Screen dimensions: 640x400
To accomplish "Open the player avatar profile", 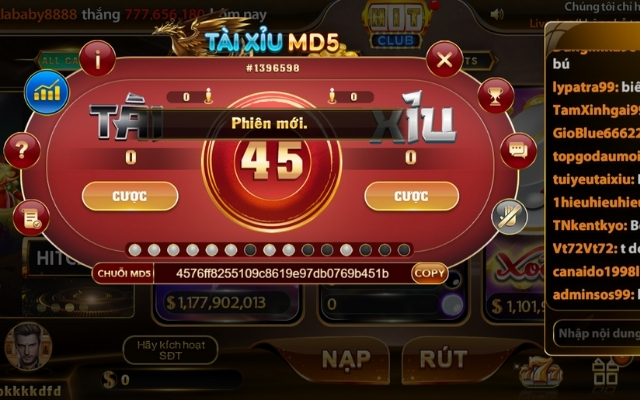I will 28,346.
